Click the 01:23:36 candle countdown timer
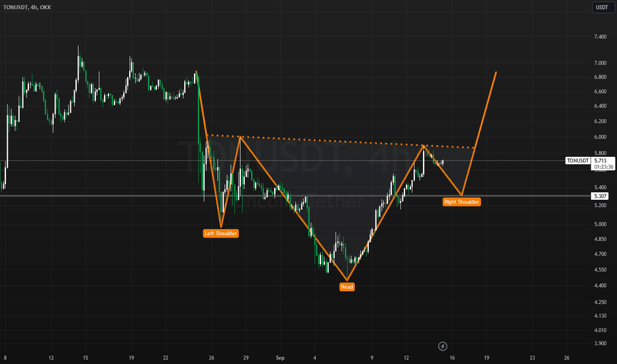The image size is (617, 364). point(604,167)
